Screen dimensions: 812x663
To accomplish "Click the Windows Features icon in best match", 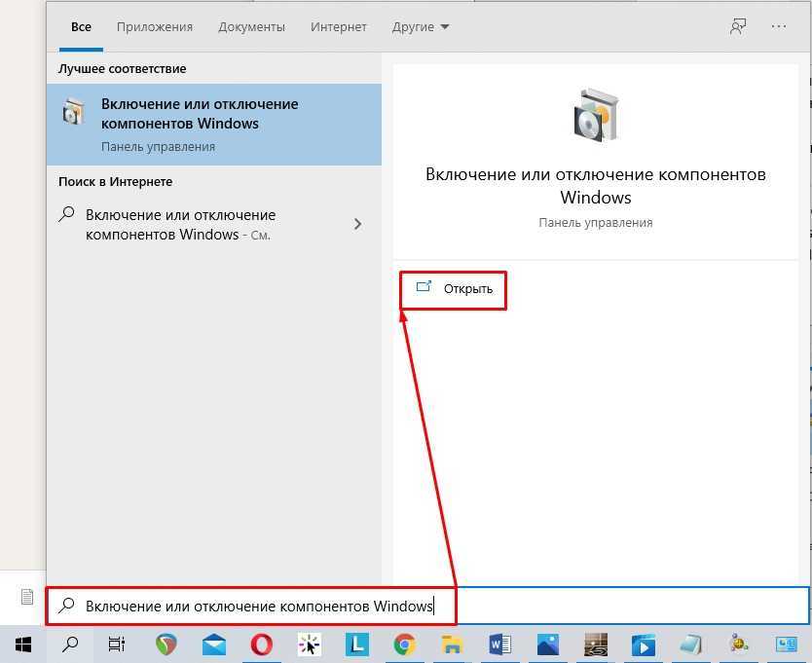I will click(74, 111).
